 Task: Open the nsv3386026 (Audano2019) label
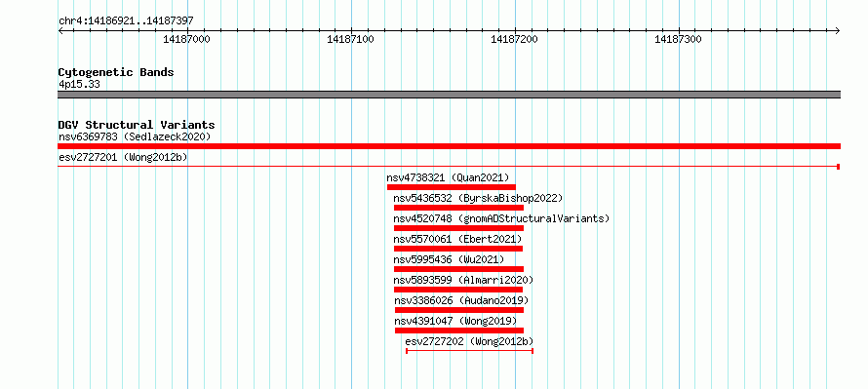coord(461,300)
